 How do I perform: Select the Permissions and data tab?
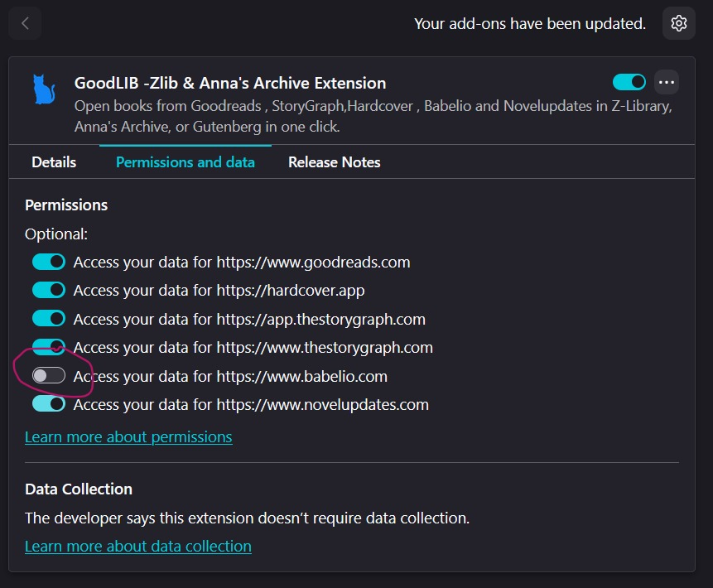[185, 162]
